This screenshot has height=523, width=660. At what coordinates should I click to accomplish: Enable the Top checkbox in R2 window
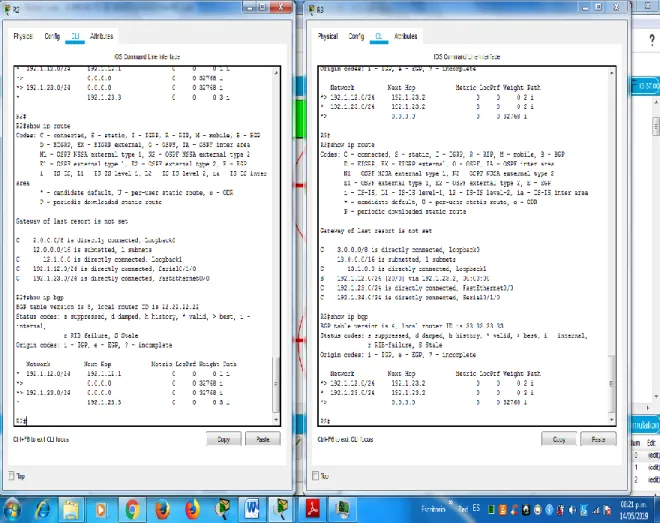[11, 476]
